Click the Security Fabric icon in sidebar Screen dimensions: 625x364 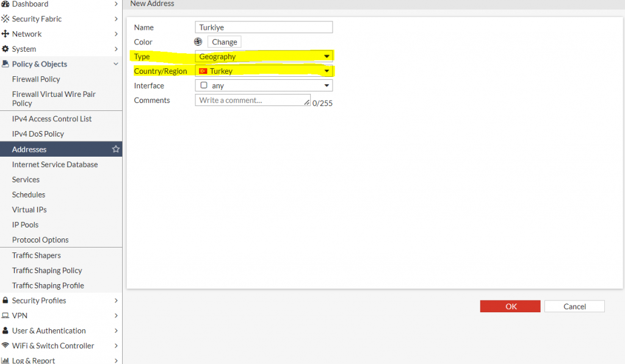5,19
